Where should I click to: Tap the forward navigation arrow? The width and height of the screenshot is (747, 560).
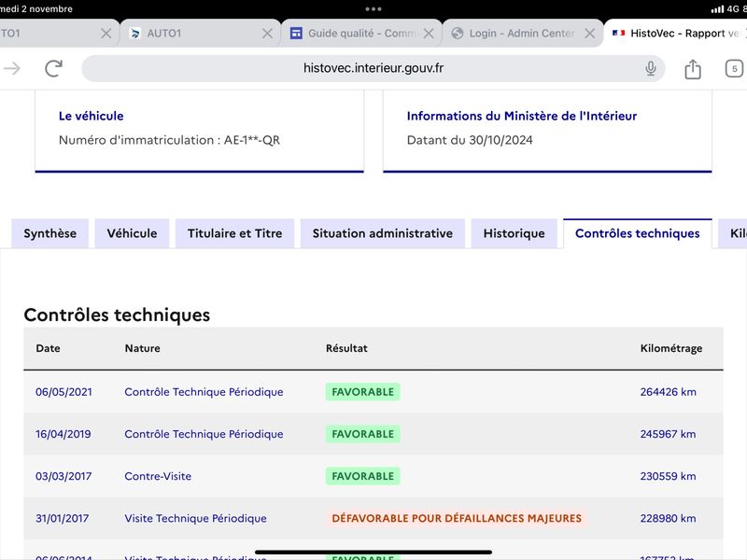[12, 68]
